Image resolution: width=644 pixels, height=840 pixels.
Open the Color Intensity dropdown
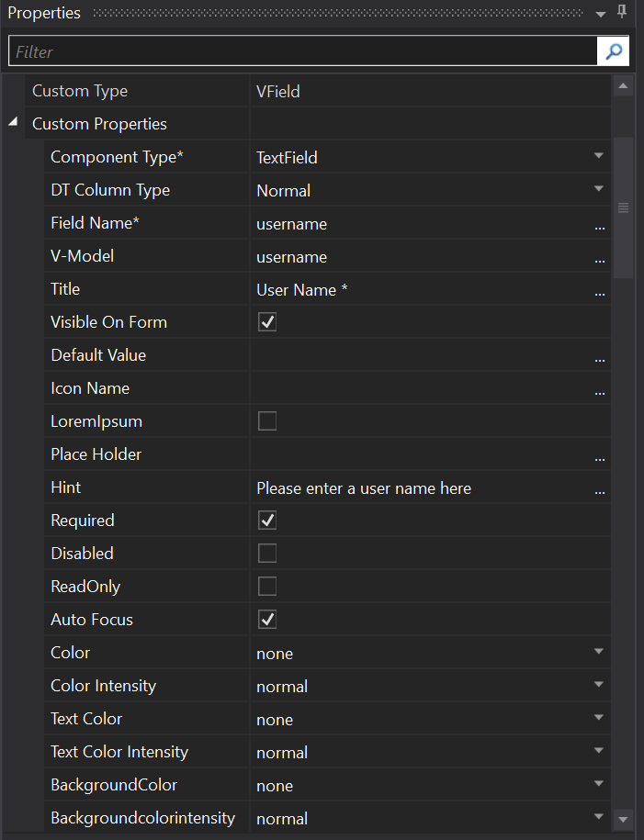tap(599, 685)
